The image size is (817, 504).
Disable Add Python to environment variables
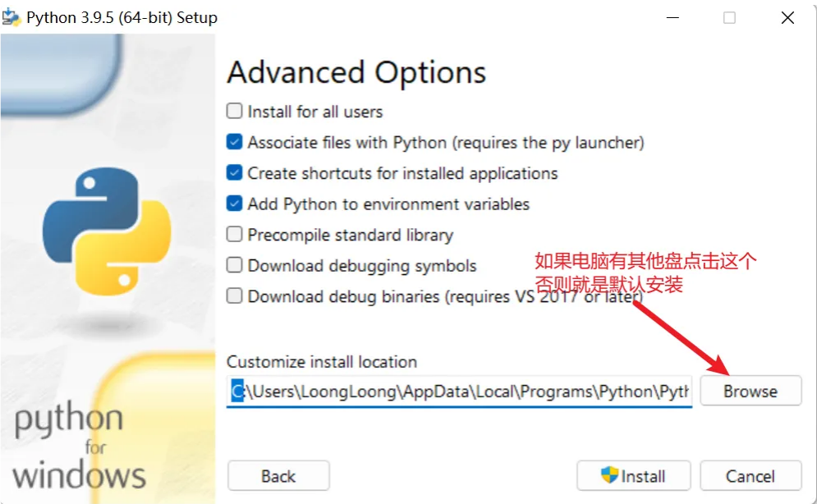point(235,203)
